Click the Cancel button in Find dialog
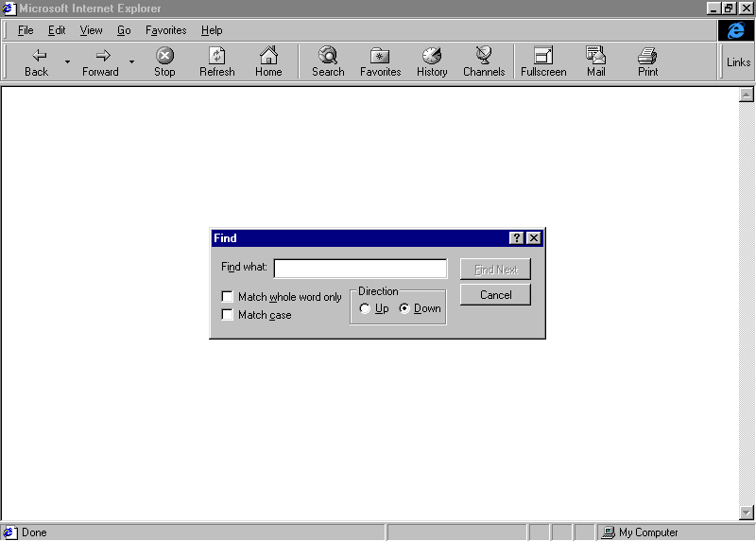This screenshot has width=756, height=541. click(x=495, y=295)
